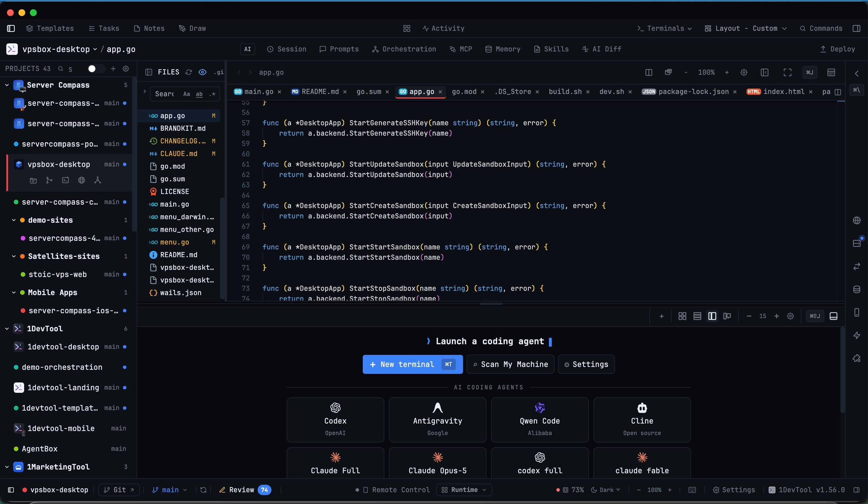
Task: Open keyboard icon in status bar
Action: pos(692,490)
